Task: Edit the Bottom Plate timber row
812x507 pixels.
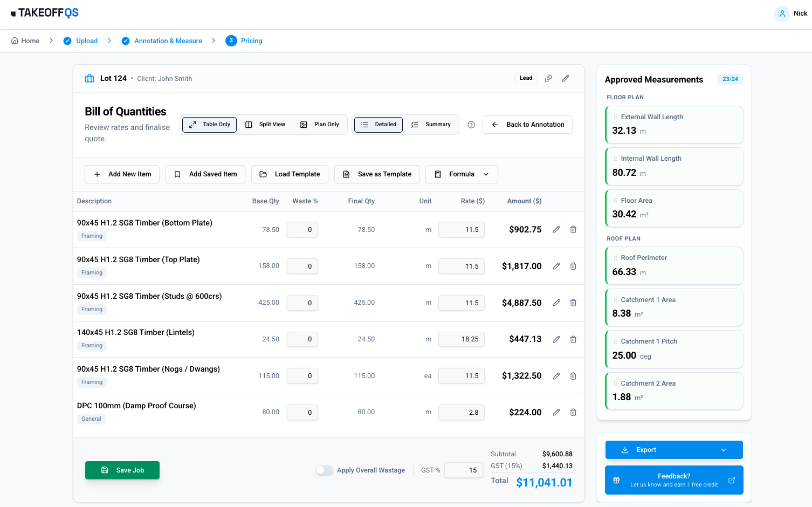Action: pyautogui.click(x=556, y=229)
